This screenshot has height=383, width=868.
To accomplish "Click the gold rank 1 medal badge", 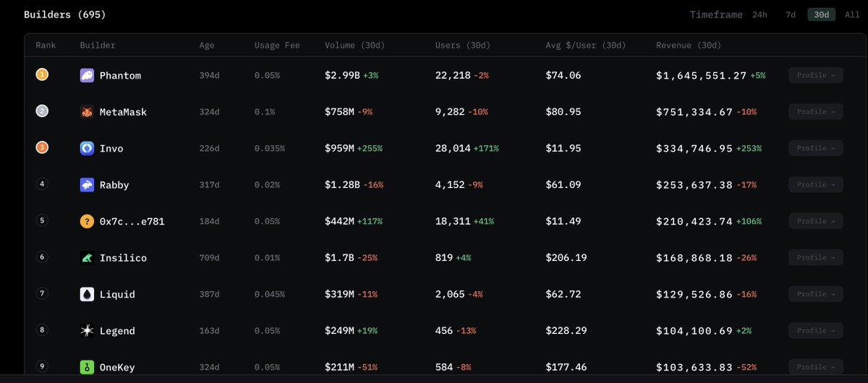I will [42, 75].
